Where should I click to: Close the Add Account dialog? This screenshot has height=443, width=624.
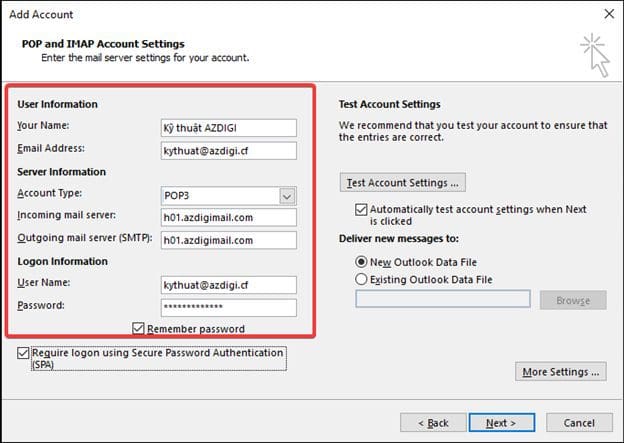tap(609, 14)
